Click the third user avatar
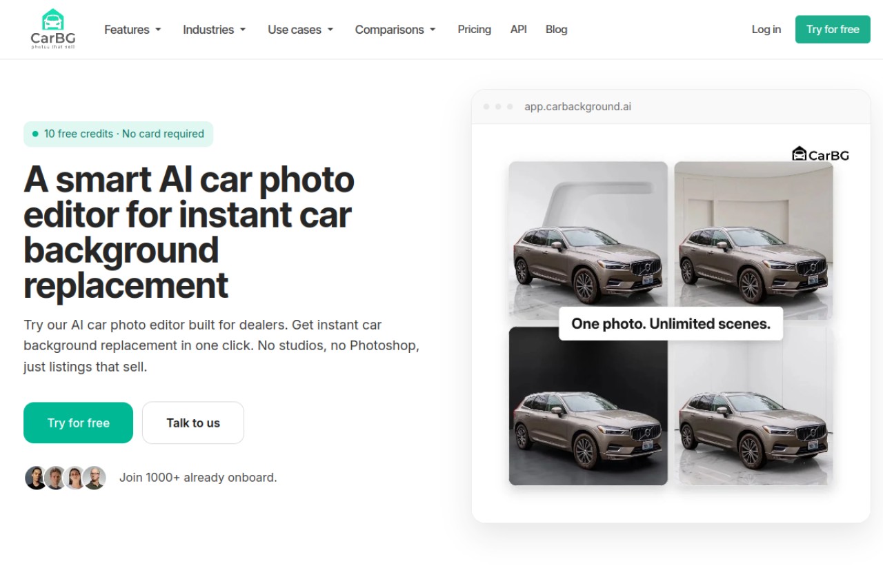Screen dimensions: 883x588 coord(75,478)
